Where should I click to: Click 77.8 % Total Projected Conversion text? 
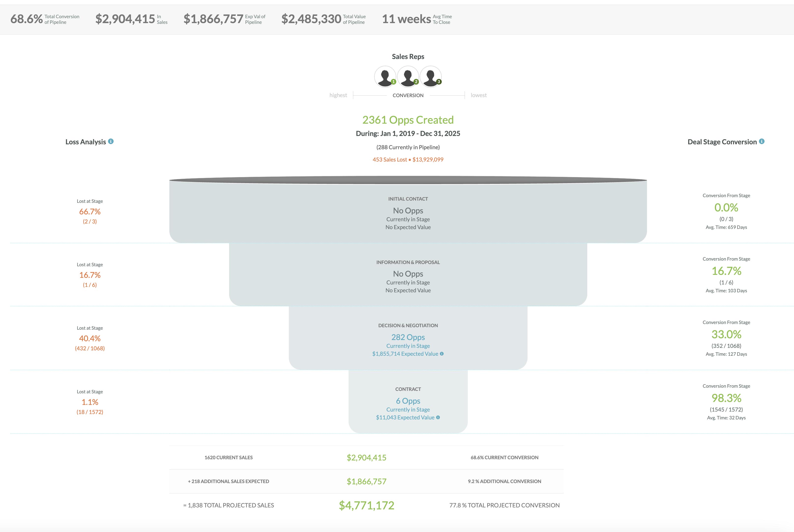[x=504, y=505]
